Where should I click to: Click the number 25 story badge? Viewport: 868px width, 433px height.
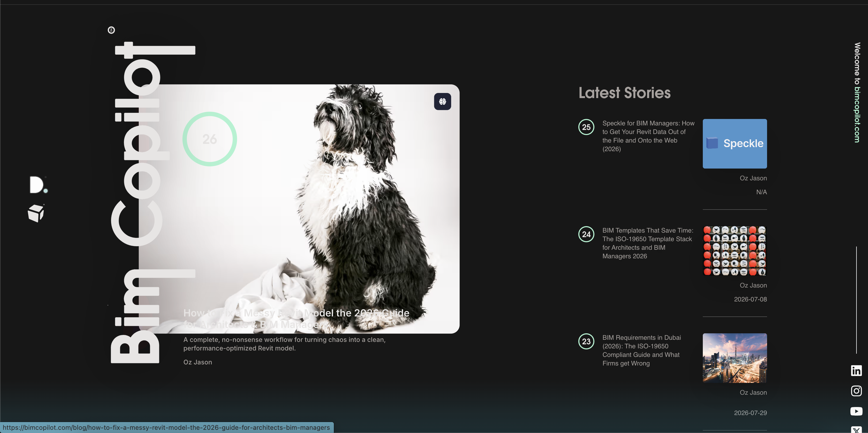586,127
